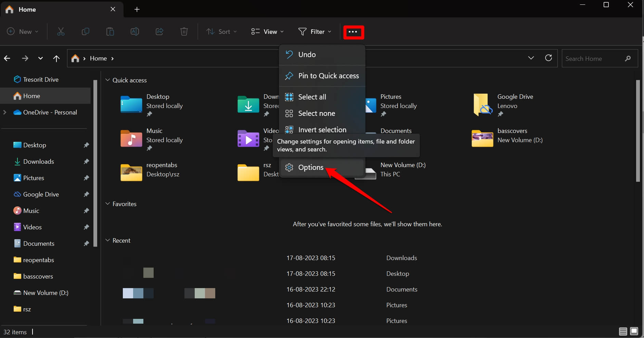
Task: Open the New button menu
Action: click(x=22, y=31)
